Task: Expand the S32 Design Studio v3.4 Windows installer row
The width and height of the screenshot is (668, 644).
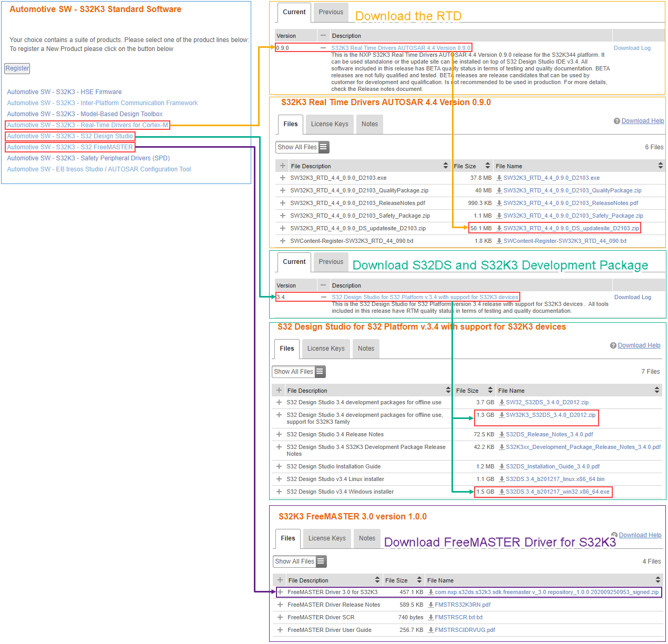Action: [279, 492]
